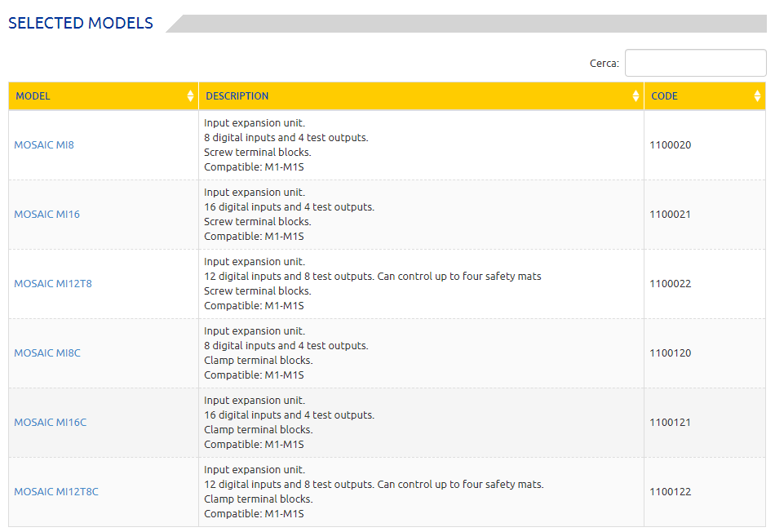Select the code cell 1100020
The image size is (775, 532).
tap(670, 145)
